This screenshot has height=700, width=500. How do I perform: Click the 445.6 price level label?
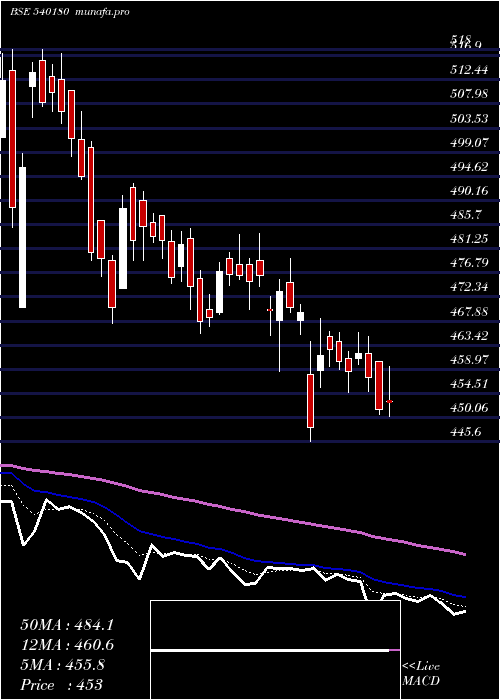click(466, 433)
